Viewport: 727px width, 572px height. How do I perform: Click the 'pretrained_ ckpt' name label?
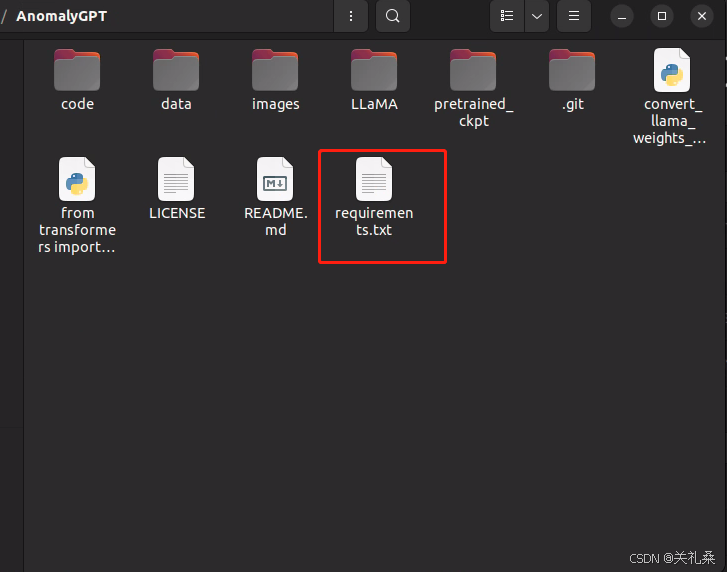click(473, 112)
